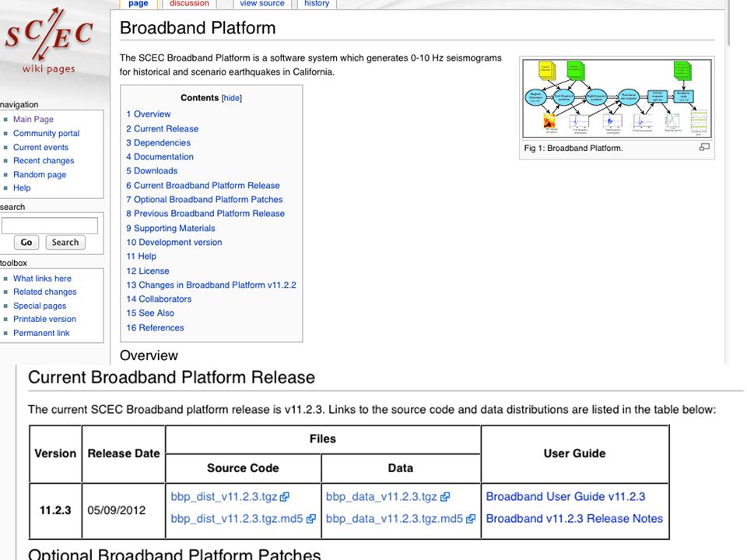Open What links here

(42, 278)
